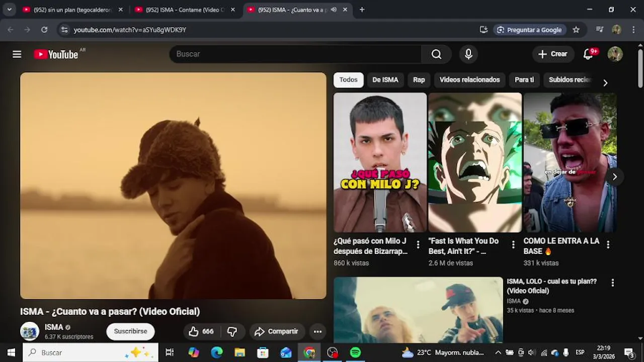Screen dimensions: 644x362
Task: Subscribe to ISMA with Suscribirse
Action: 130,331
